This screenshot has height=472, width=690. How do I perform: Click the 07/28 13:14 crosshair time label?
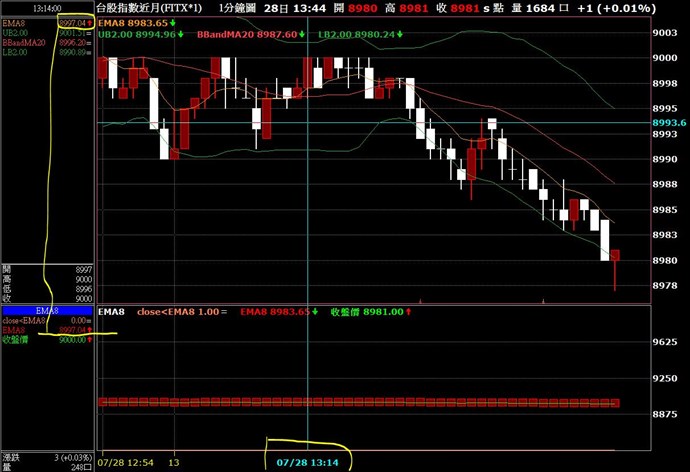tap(308, 464)
